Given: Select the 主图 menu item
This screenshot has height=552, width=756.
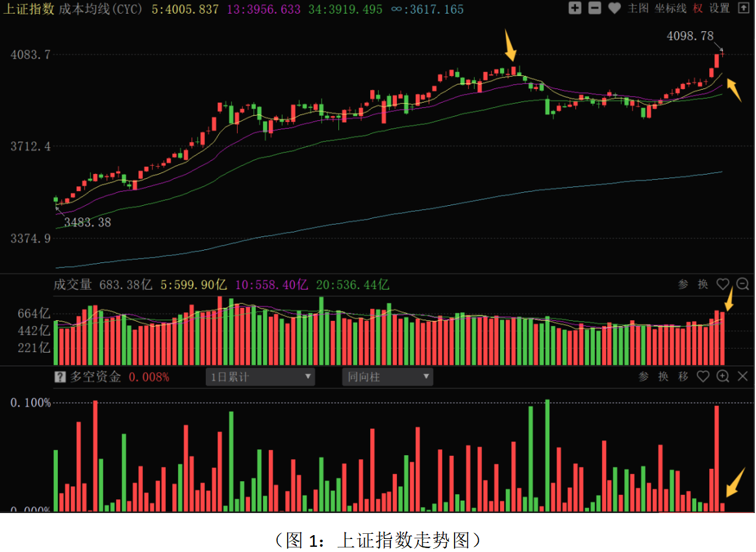Looking at the screenshot, I should point(638,8).
